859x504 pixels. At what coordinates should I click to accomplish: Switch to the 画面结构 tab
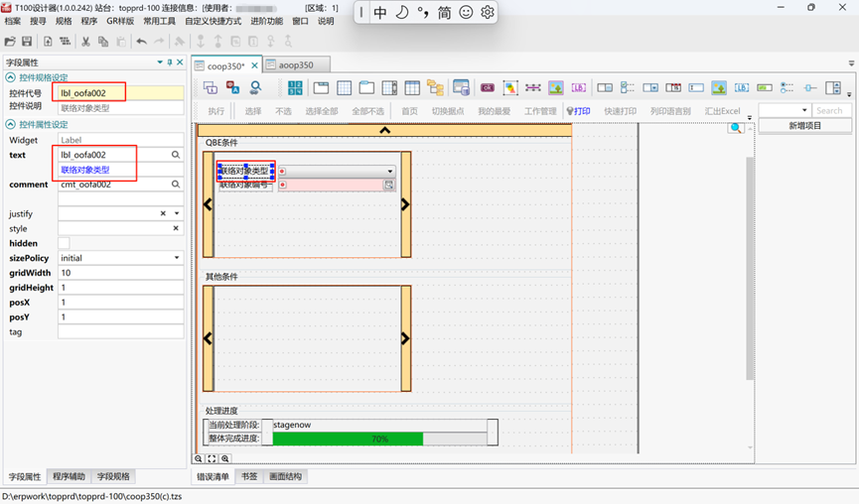285,476
